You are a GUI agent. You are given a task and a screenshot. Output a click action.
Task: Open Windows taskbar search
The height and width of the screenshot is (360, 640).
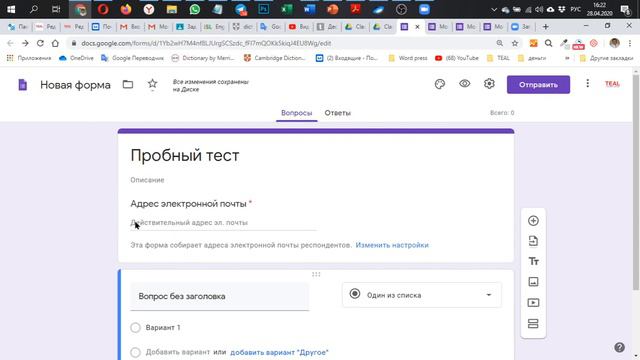(34, 9)
